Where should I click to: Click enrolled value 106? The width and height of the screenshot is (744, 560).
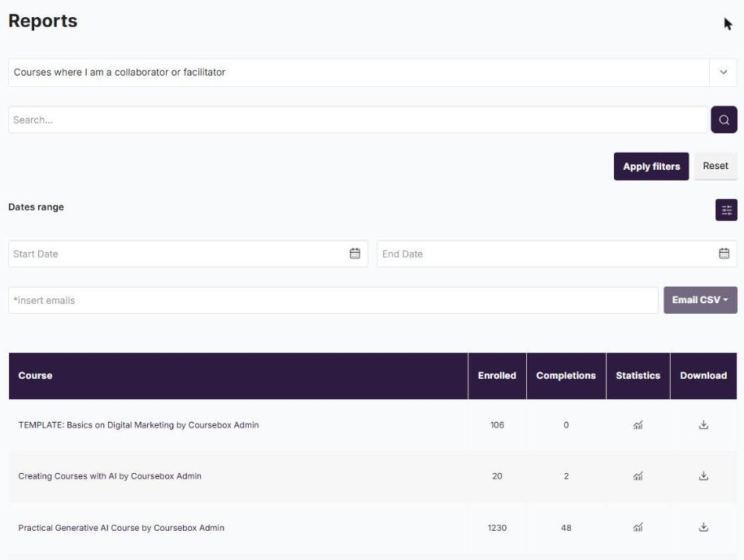[497, 425]
